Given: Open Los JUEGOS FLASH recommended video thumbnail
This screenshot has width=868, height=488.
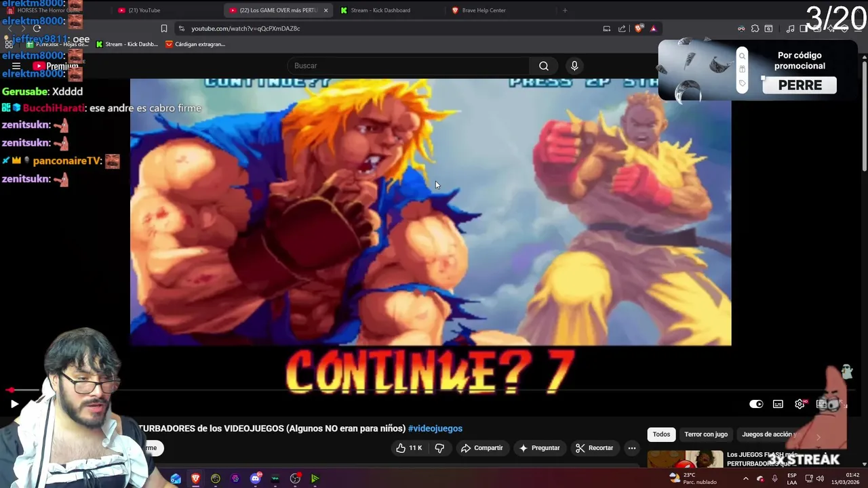Looking at the screenshot, I should point(685,460).
